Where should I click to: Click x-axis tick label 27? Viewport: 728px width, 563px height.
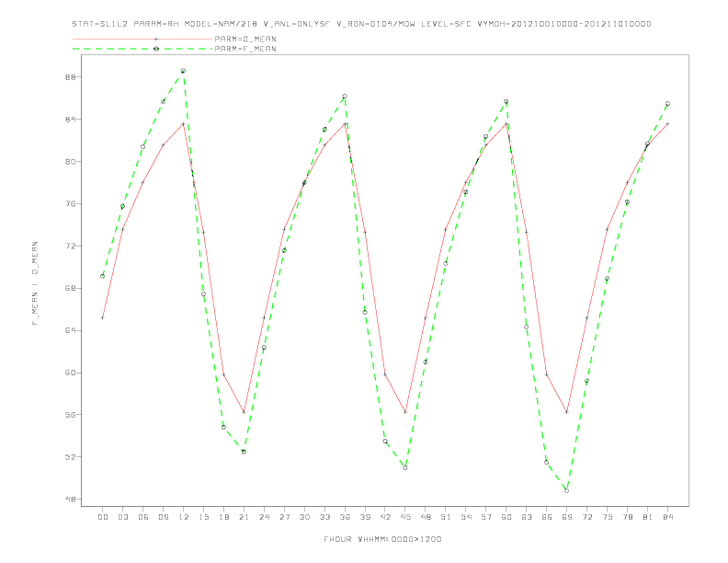point(284,517)
